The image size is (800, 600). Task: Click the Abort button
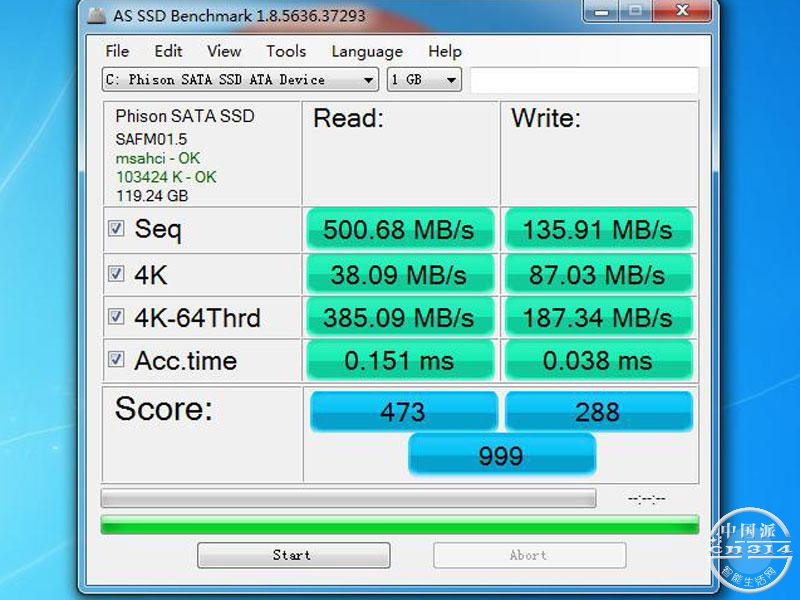pyautogui.click(x=530, y=555)
